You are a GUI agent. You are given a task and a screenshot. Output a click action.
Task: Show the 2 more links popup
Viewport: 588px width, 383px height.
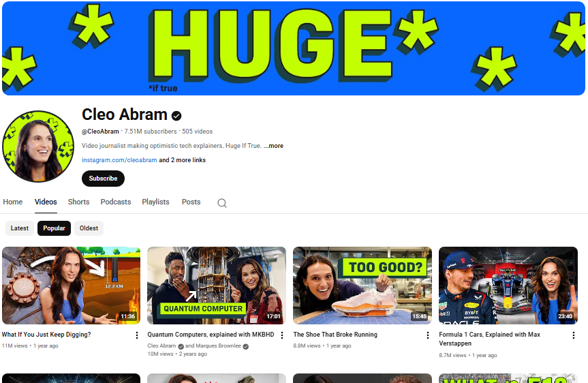click(x=182, y=159)
